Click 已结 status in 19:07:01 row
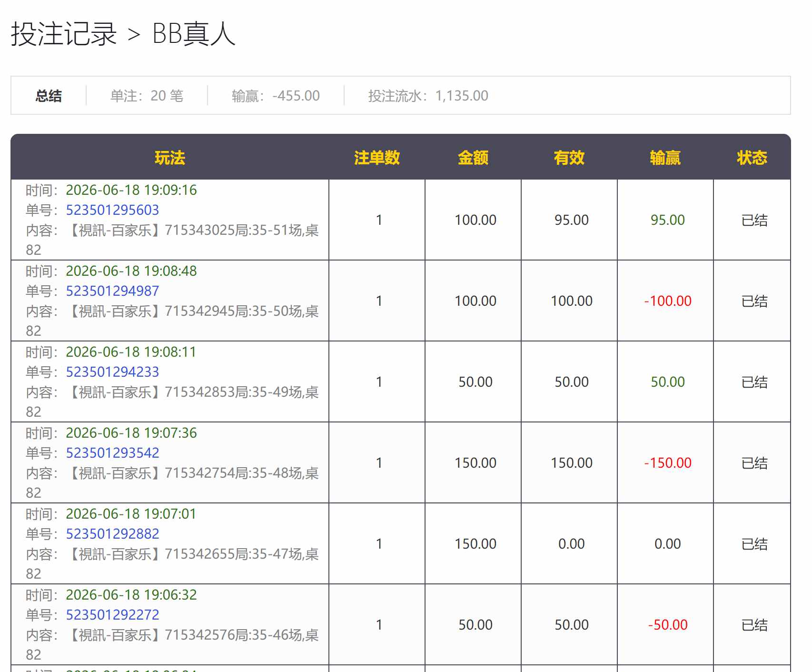This screenshot has width=812, height=672. [x=754, y=544]
